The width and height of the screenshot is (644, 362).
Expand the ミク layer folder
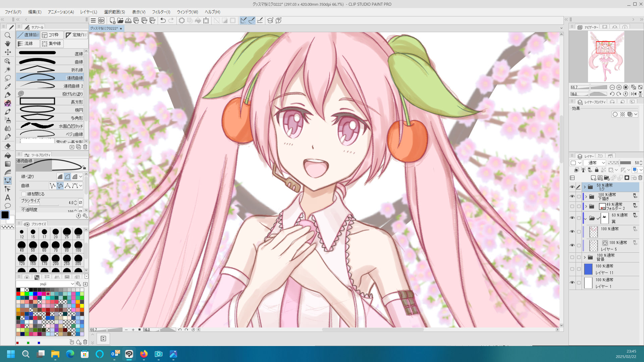coord(585,187)
